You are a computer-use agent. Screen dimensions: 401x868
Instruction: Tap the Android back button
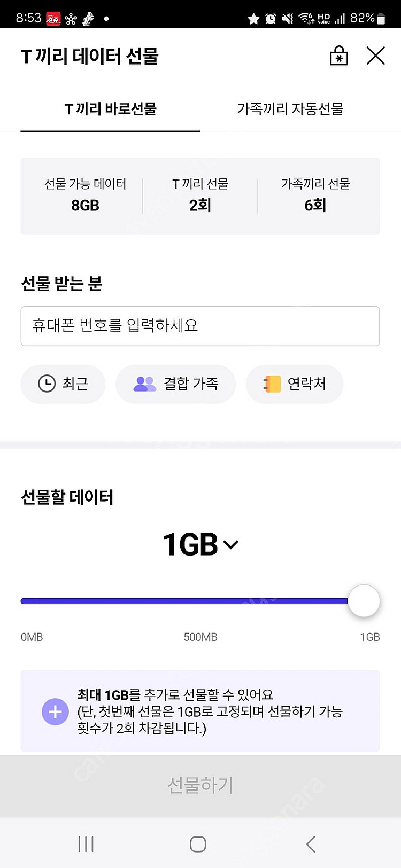[x=311, y=844]
